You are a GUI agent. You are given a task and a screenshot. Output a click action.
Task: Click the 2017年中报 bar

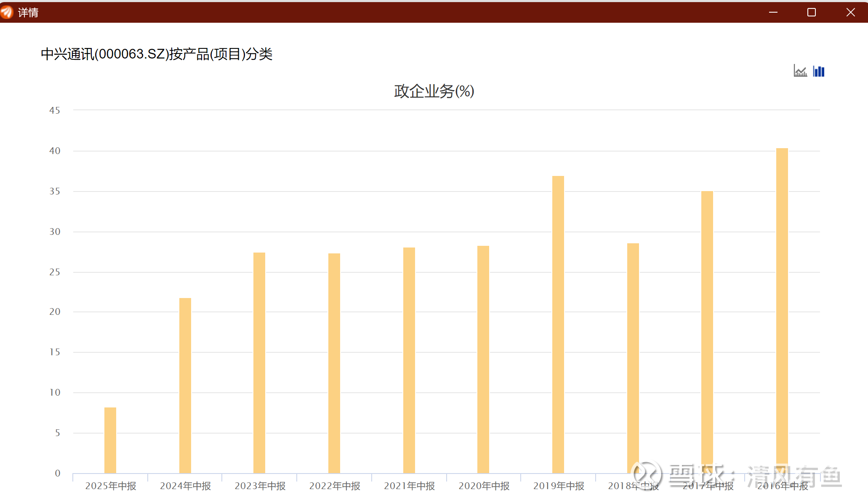(707, 332)
